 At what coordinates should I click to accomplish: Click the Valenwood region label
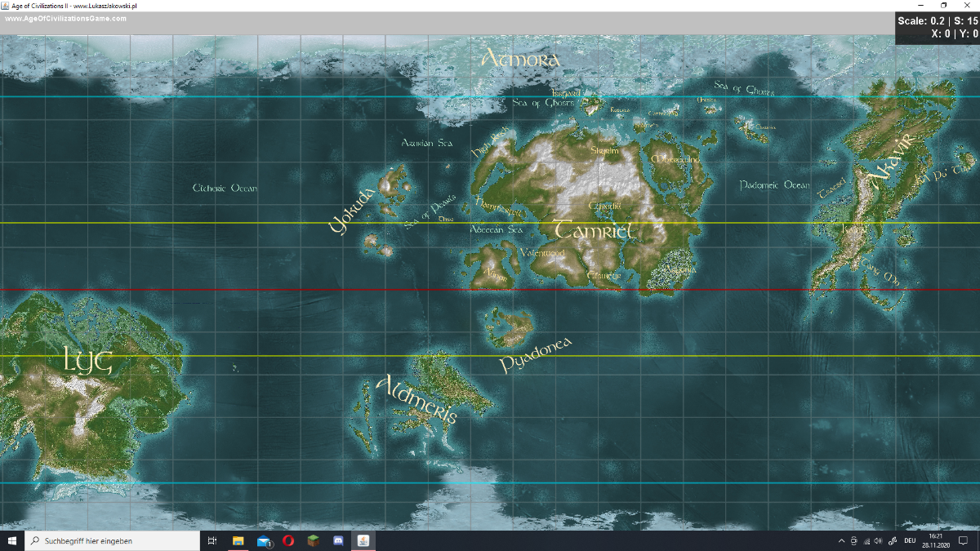[x=541, y=254]
